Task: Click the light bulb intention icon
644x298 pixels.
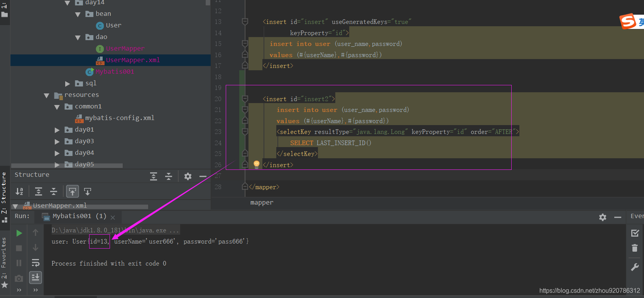Action: click(257, 164)
